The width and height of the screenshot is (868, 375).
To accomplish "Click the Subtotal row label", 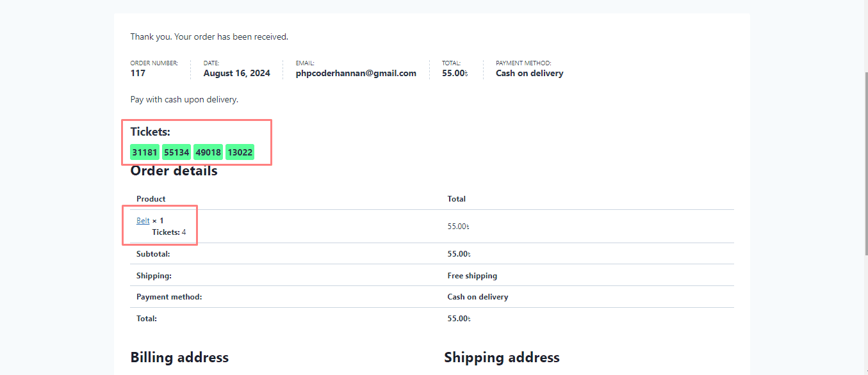I will (152, 254).
